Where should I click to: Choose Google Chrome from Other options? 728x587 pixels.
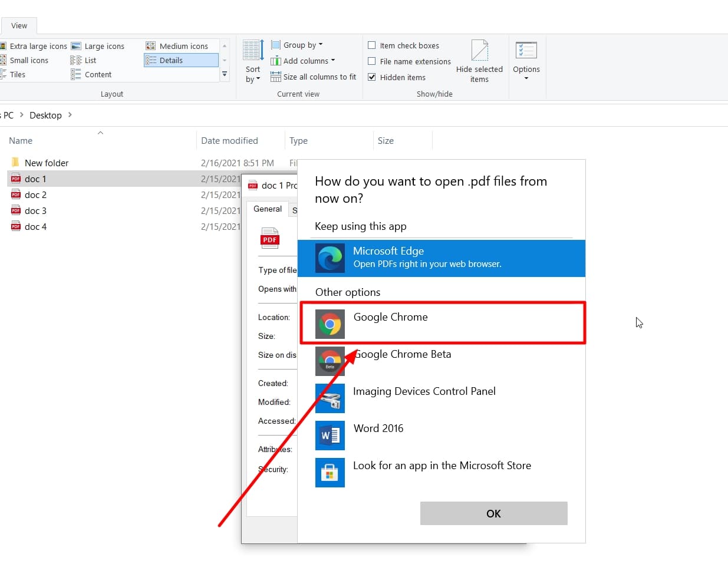click(x=390, y=323)
